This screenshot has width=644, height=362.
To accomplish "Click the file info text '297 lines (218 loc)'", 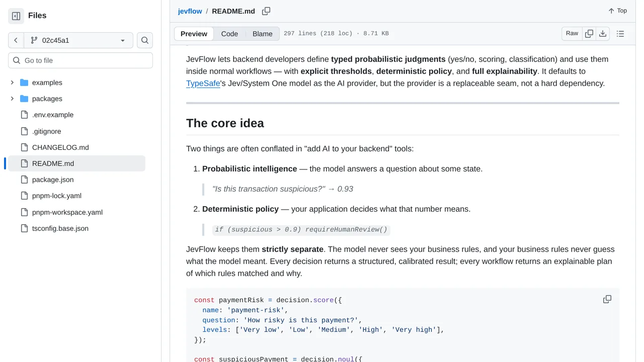I will [x=318, y=34].
